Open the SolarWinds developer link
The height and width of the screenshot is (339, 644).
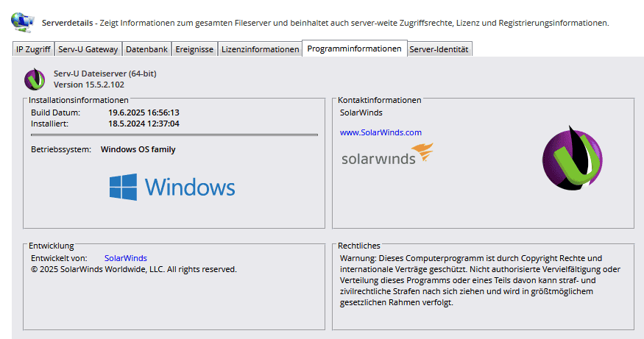click(x=126, y=258)
